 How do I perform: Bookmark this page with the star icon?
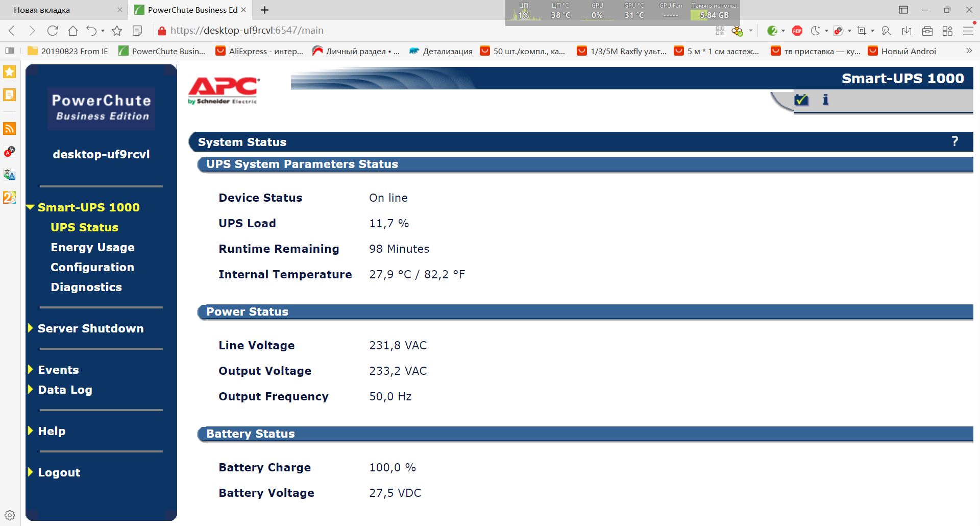click(x=117, y=31)
